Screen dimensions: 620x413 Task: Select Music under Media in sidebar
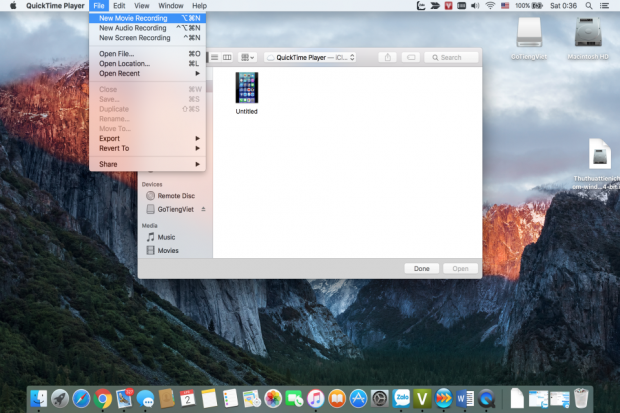click(165, 237)
